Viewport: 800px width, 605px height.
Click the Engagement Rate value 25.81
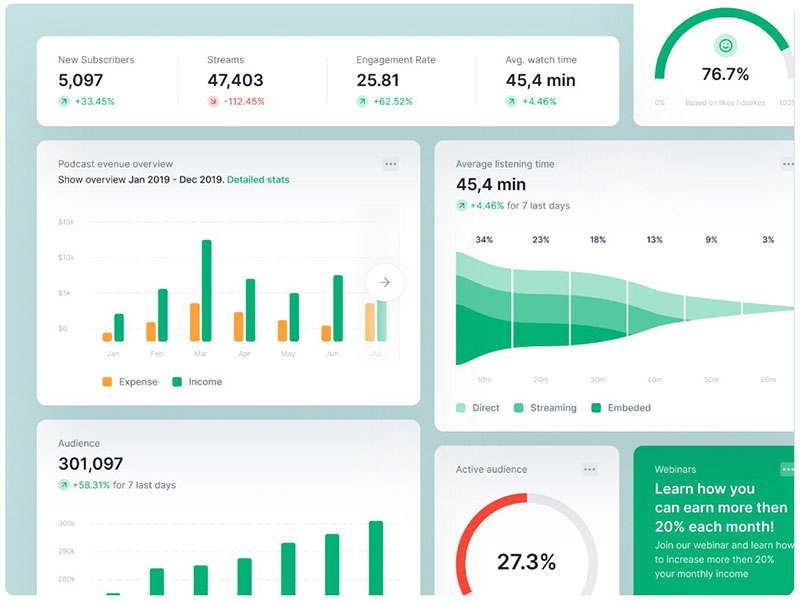click(x=378, y=80)
